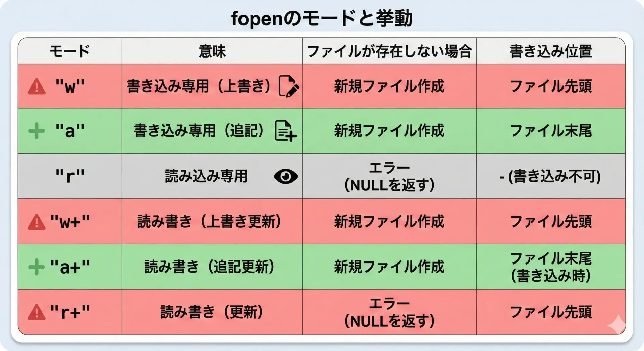This screenshot has width=644, height=351.
Task: Click the append-document plus icon
Action: (285, 131)
